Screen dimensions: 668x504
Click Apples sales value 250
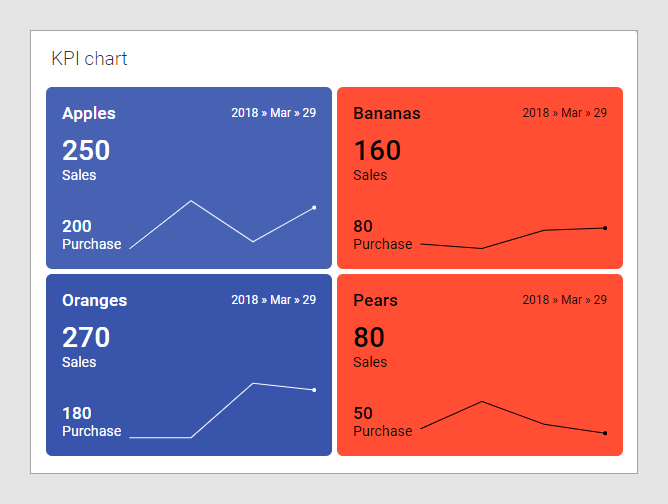86,151
